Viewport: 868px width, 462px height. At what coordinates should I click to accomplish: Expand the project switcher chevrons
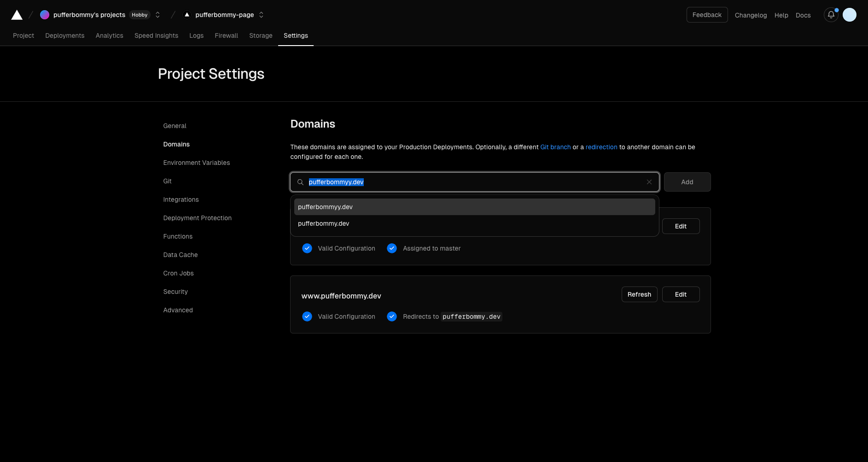tap(261, 15)
